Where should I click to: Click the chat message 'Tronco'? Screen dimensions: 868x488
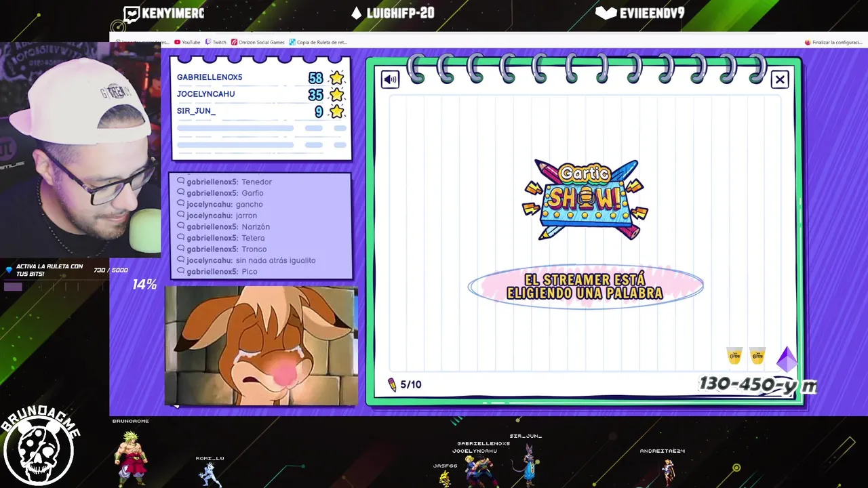click(254, 249)
